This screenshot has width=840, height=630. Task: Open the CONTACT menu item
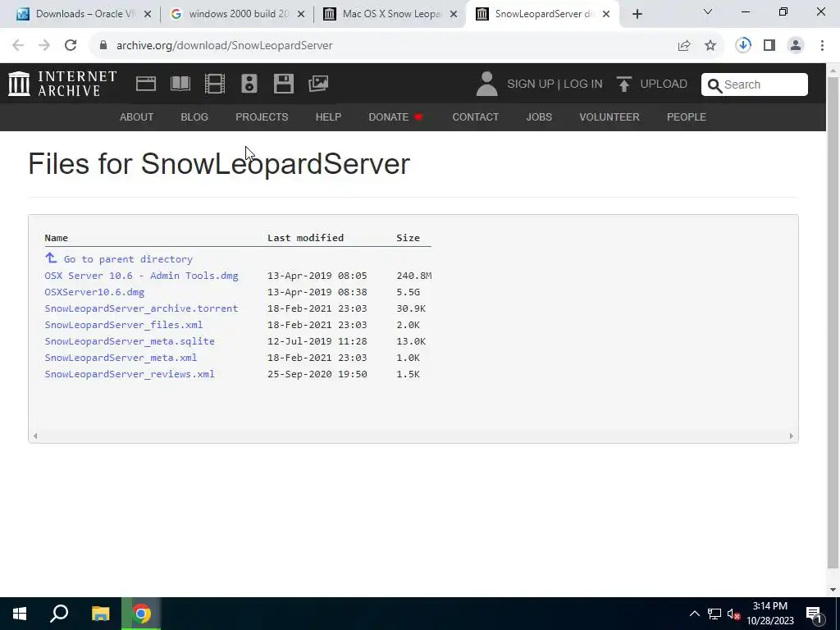pyautogui.click(x=475, y=116)
